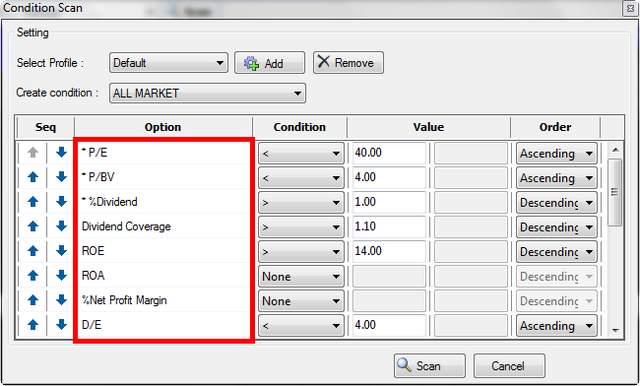Open the Create condition ALL MARKET dropdown
640x386 pixels.
click(207, 93)
